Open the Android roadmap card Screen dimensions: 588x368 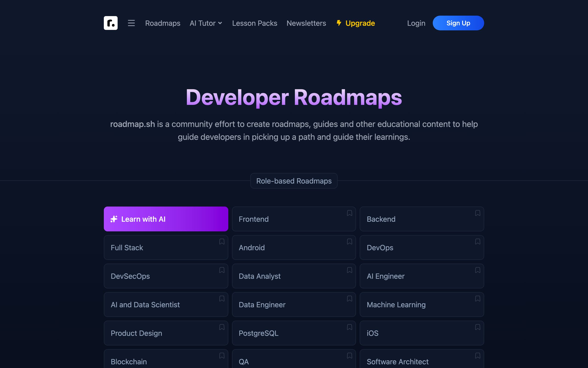294,247
